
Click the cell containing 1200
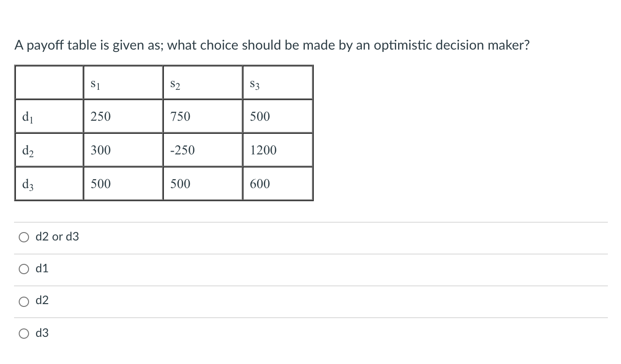coord(277,150)
